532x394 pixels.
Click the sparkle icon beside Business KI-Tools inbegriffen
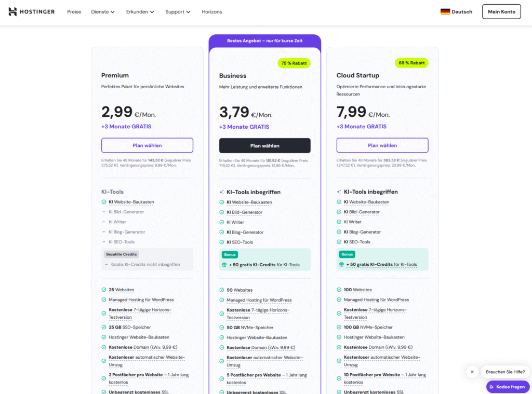coord(221,192)
